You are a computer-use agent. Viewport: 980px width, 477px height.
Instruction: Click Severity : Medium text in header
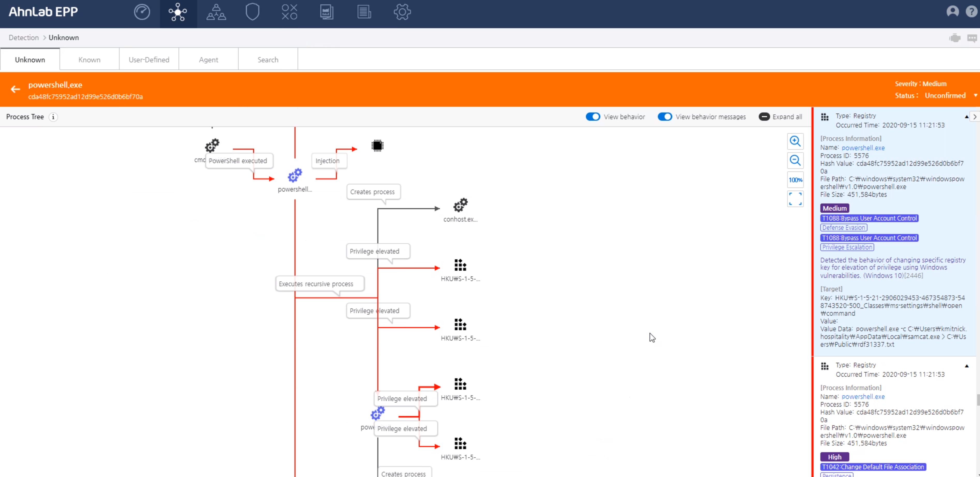(920, 84)
